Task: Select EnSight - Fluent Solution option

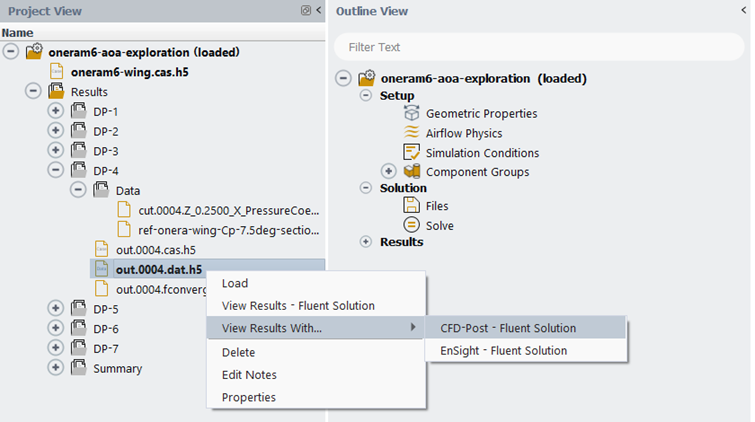Action: tap(503, 350)
